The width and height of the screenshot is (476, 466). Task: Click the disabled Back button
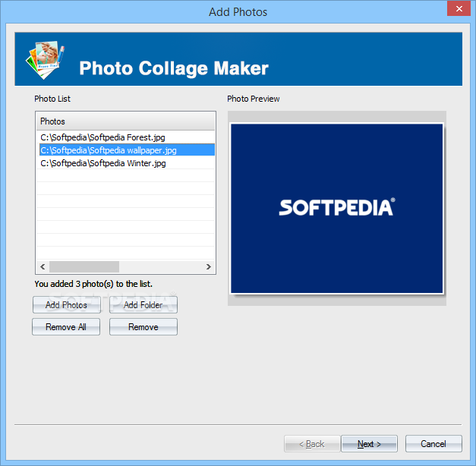[312, 444]
